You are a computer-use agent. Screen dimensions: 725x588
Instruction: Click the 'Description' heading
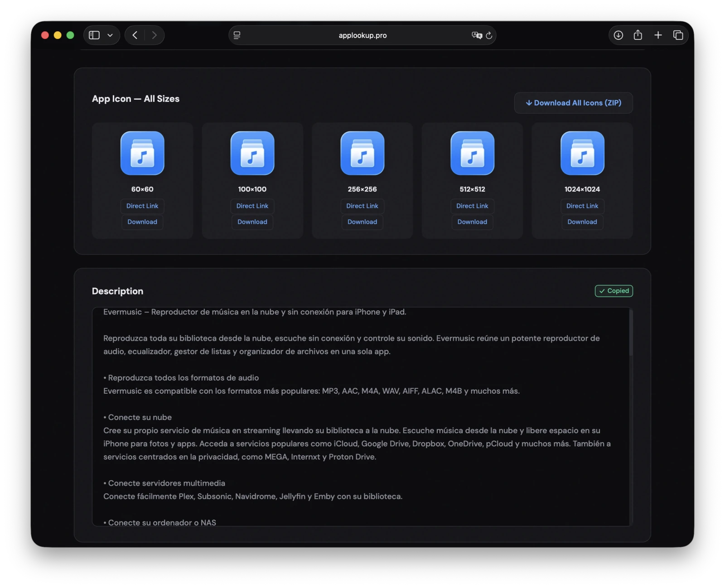(x=117, y=291)
